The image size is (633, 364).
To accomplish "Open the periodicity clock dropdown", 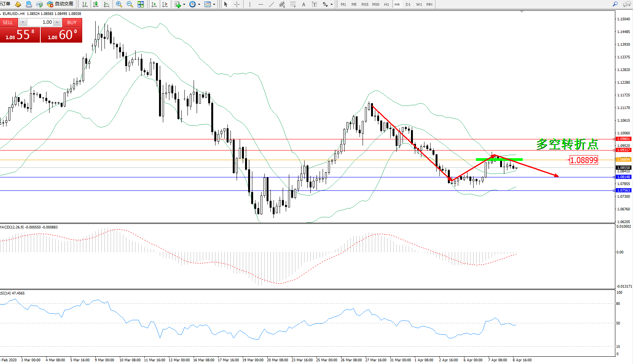I will (194, 4).
